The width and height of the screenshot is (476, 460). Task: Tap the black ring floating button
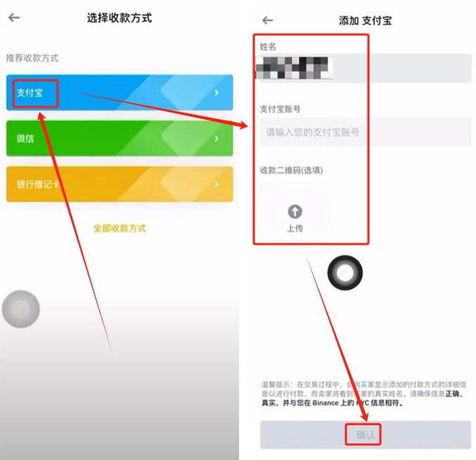tap(345, 272)
